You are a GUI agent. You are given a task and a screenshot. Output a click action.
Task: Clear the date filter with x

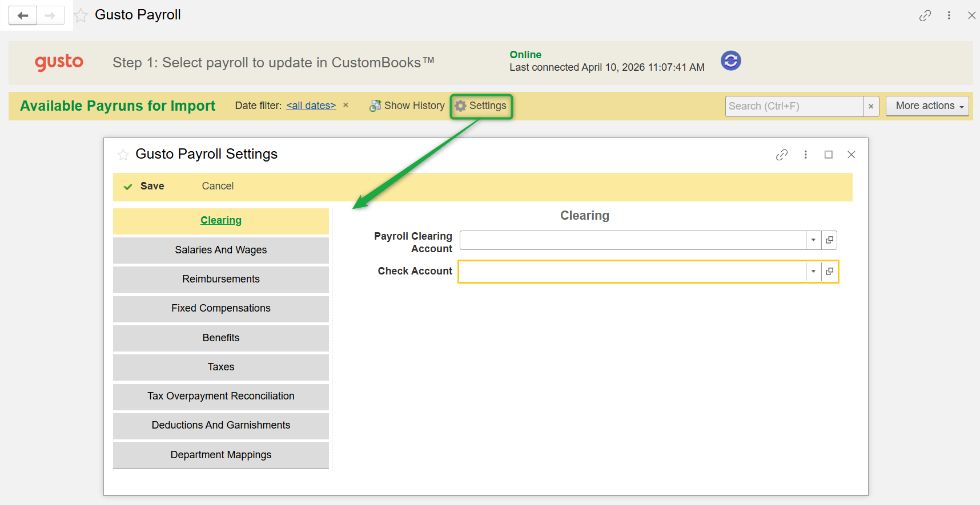pyautogui.click(x=346, y=106)
